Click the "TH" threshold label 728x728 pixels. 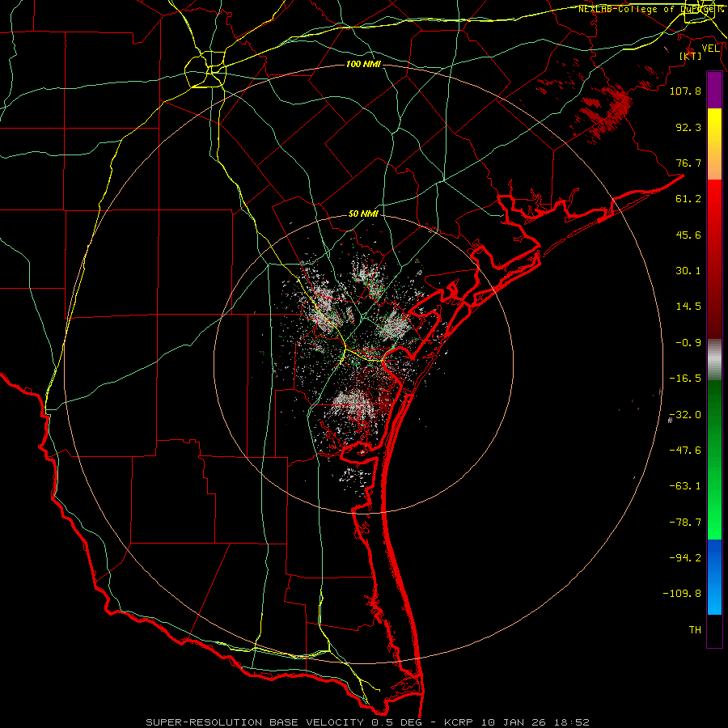point(695,630)
